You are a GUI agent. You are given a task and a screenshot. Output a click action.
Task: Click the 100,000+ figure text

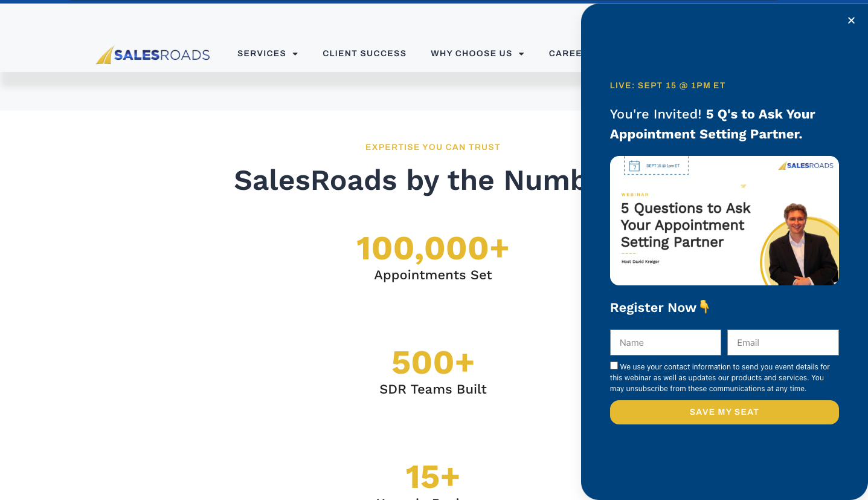coord(432,248)
